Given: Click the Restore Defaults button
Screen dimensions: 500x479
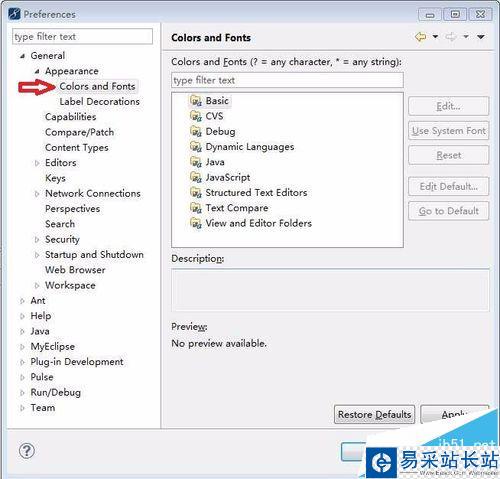Looking at the screenshot, I should (374, 414).
